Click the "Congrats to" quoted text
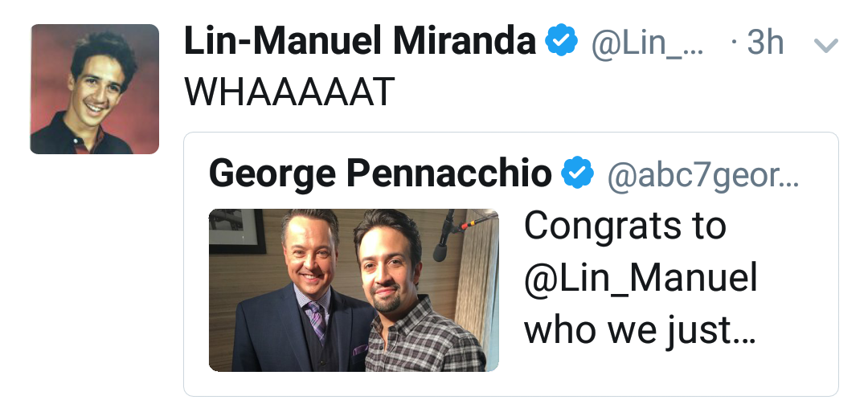 (624, 227)
